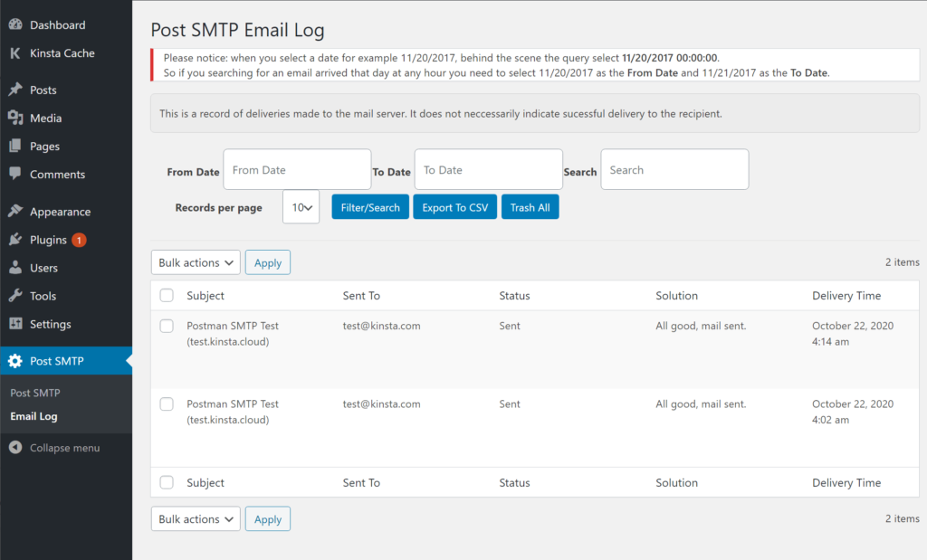Click the Export To CSV button
Screen dimensions: 927x560
(x=454, y=206)
